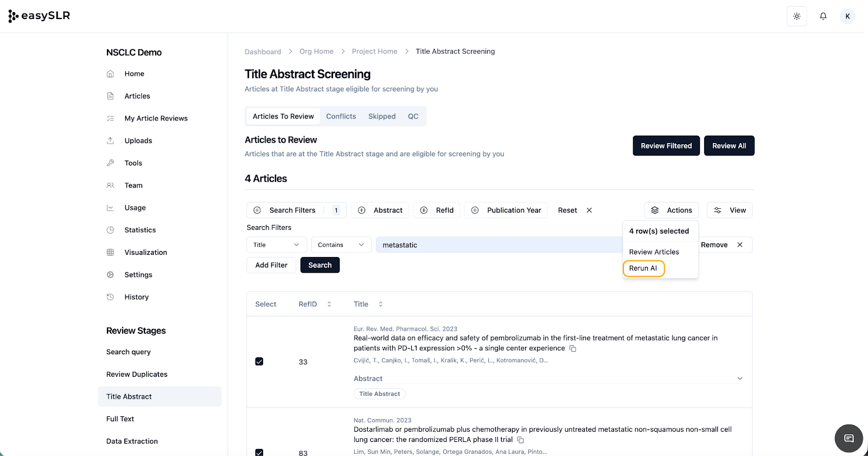The width and height of the screenshot is (868, 456).
Task: Select Rerun AI from Actions menu
Action: (643, 268)
